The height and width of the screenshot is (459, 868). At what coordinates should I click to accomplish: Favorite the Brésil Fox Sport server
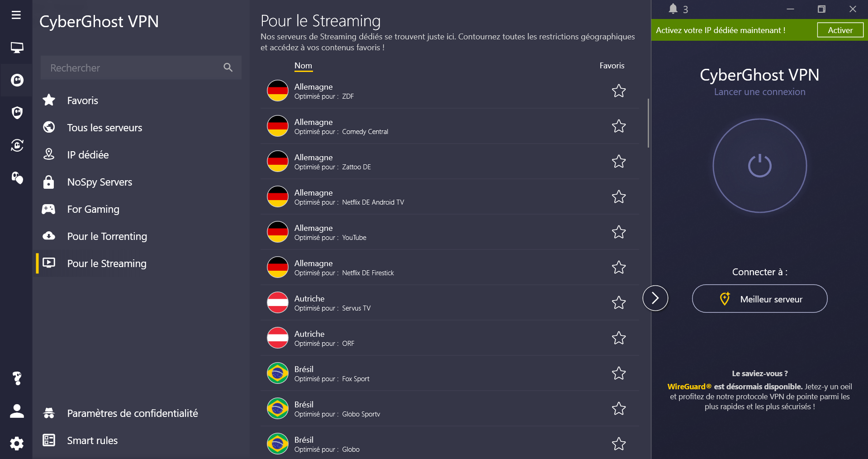coord(618,373)
